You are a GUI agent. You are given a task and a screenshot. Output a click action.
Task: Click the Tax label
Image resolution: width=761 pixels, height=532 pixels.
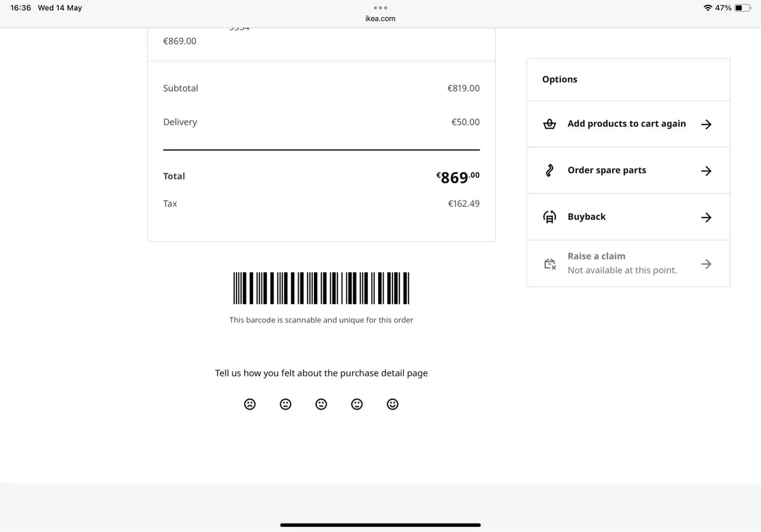tap(170, 204)
